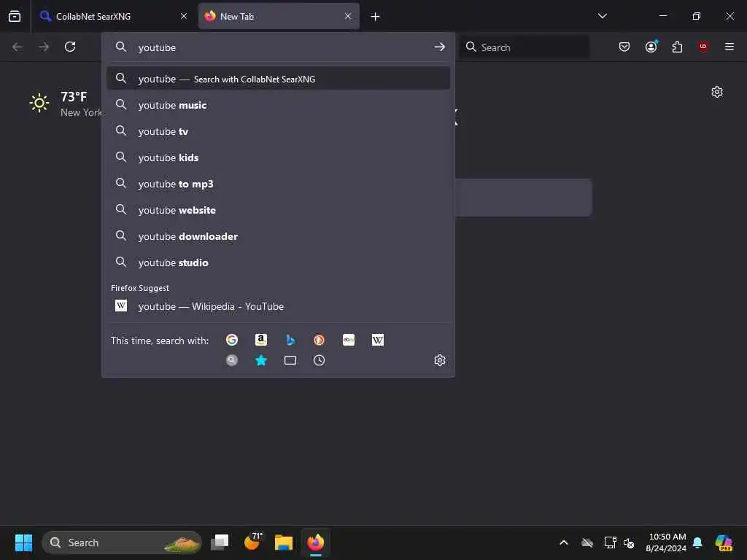Open notifications bell in tray
The image size is (747, 560).
coord(697,542)
